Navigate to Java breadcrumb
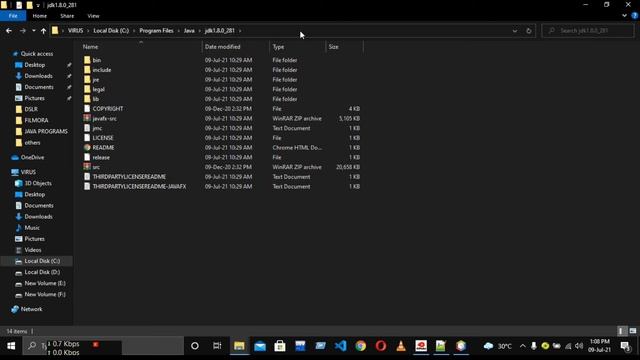 [x=189, y=31]
